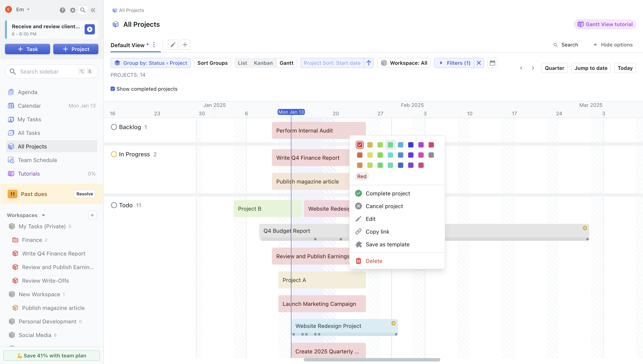Collapse the sidebar with double chevron icon
Viewport: 643px width, 364px height.
[93, 10]
